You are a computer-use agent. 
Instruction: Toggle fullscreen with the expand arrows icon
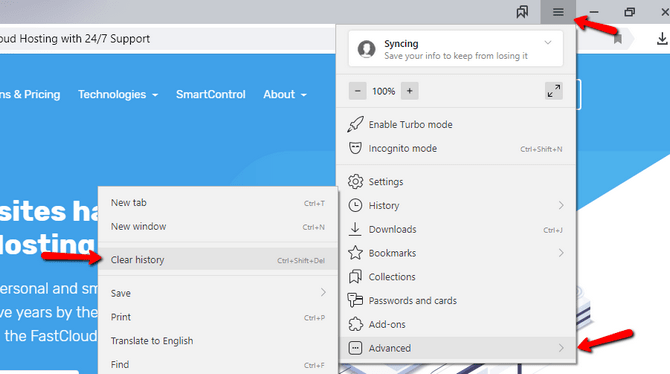click(554, 91)
